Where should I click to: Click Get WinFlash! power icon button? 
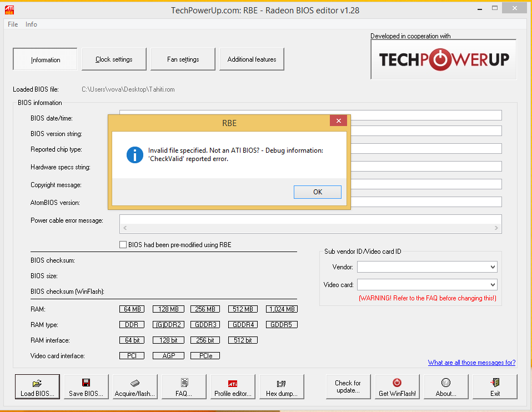tap(397, 386)
